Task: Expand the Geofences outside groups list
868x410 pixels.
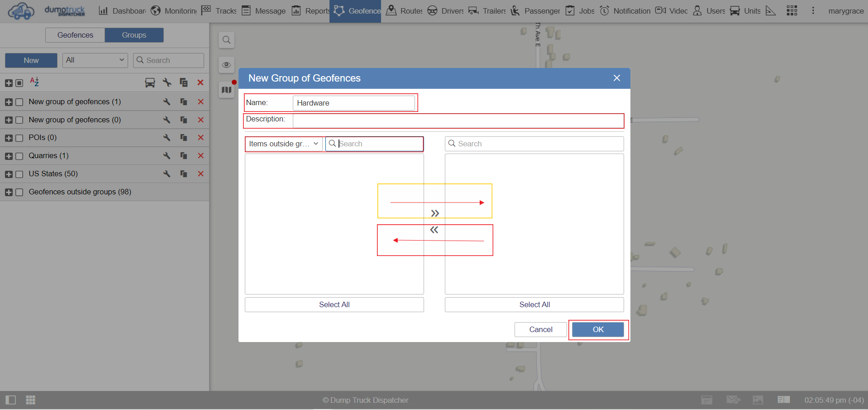Action: point(9,193)
